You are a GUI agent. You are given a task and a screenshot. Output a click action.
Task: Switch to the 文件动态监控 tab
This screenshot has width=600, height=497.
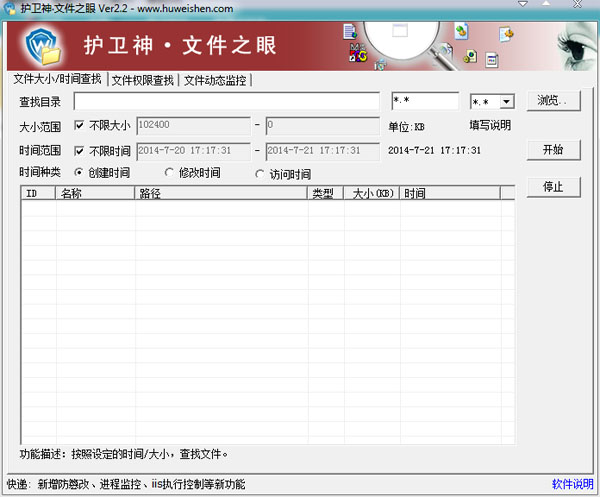(x=214, y=80)
